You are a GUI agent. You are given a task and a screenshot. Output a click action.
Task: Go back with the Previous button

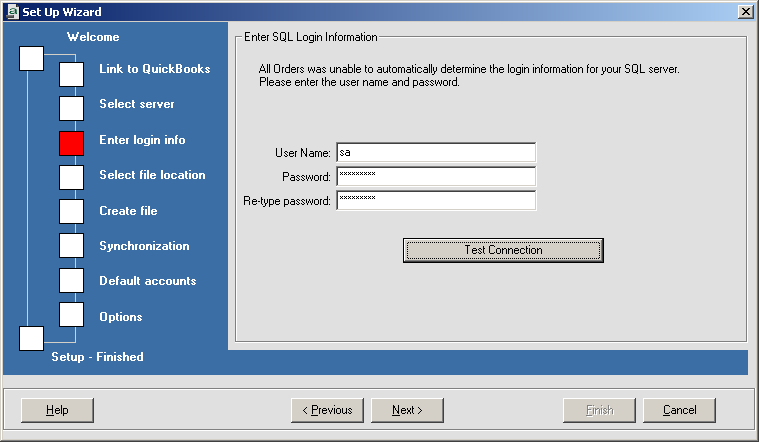click(x=327, y=410)
